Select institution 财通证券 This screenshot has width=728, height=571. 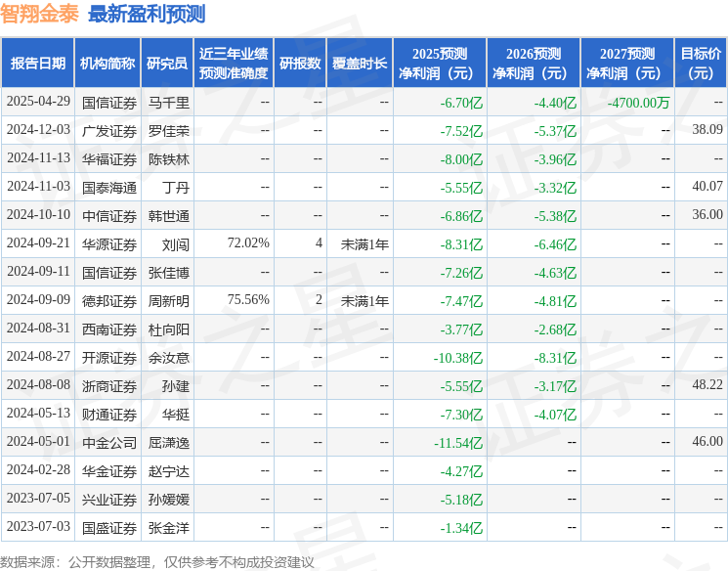click(109, 414)
